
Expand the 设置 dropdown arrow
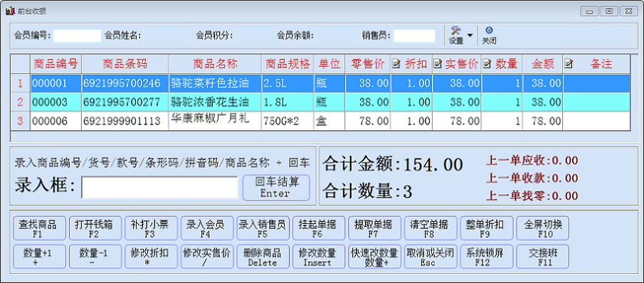tap(470, 36)
